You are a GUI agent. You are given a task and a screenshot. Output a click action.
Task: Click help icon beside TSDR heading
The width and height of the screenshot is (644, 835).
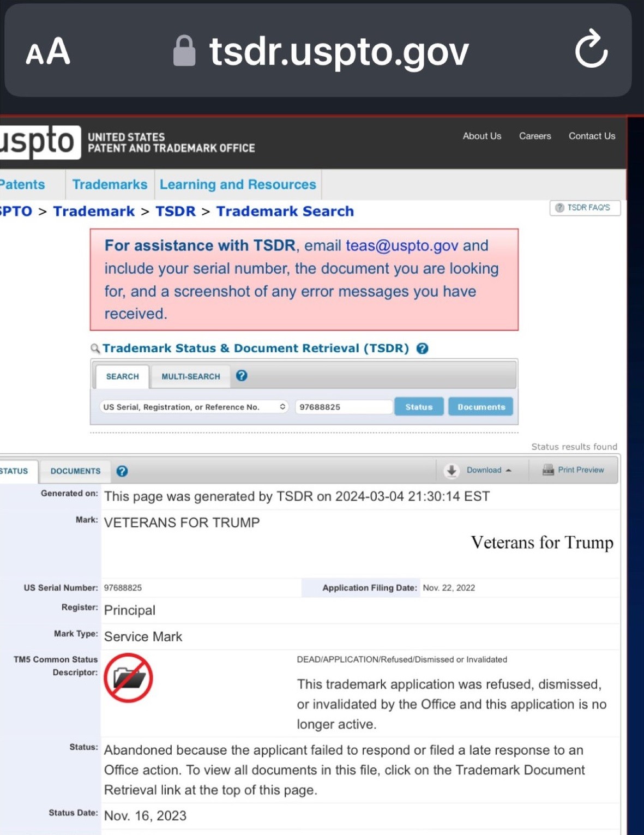(x=422, y=349)
